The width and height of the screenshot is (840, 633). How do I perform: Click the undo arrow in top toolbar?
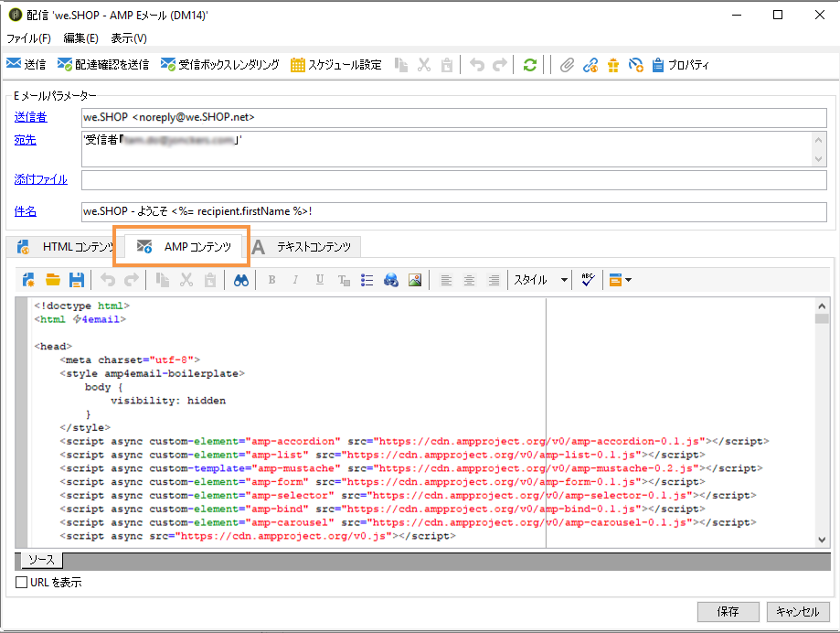coord(477,65)
